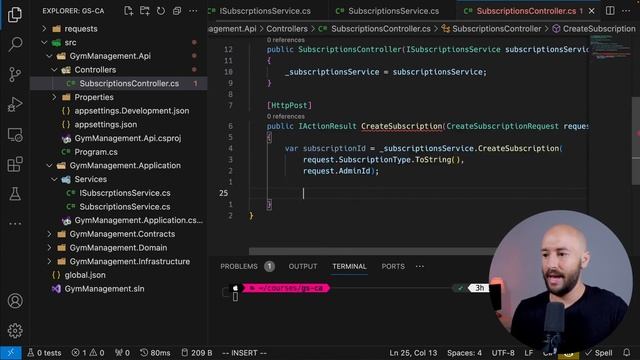Open the PORTS panel tab

point(393,267)
